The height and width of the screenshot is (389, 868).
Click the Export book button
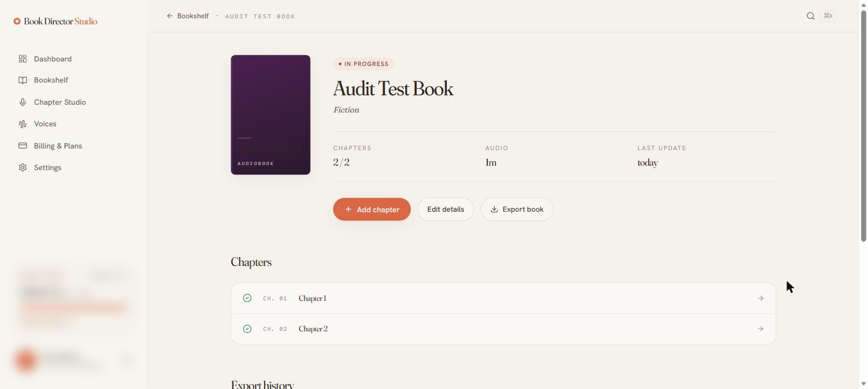[x=517, y=209]
